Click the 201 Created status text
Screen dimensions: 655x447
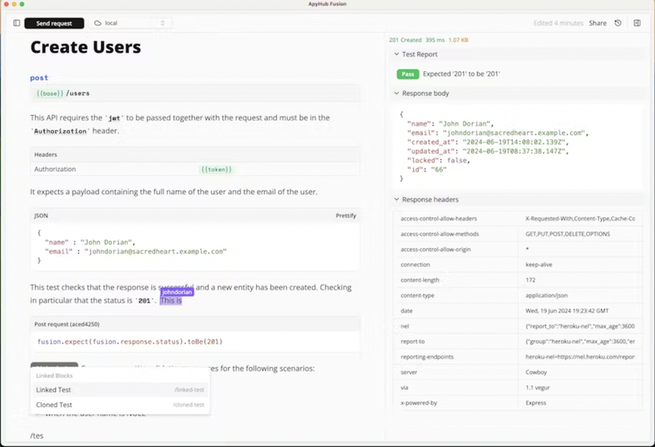pos(405,40)
